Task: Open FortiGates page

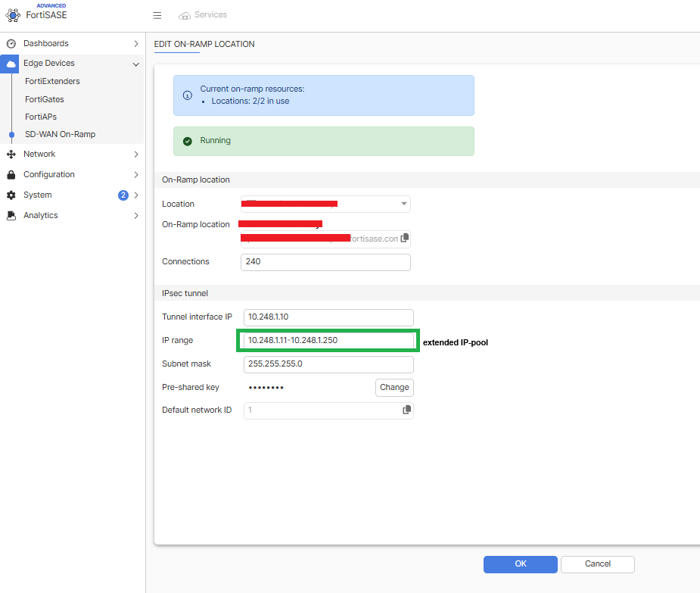Action: (44, 99)
